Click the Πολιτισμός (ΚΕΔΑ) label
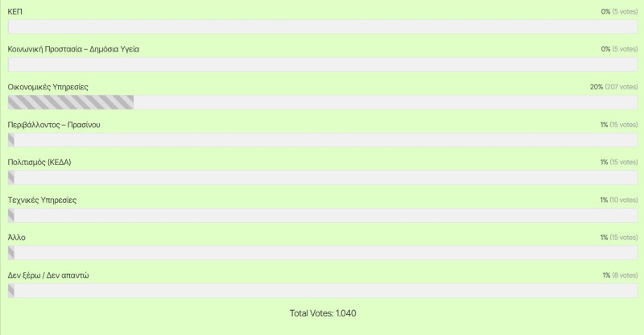Image resolution: width=644 pixels, height=335 pixels. 39,163
